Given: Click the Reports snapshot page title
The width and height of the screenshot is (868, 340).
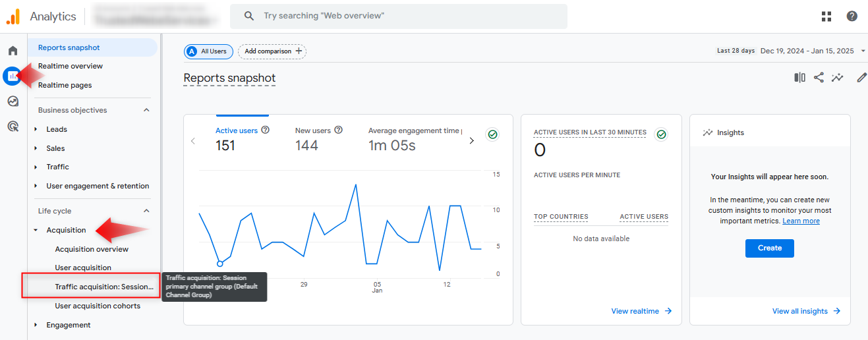Looking at the screenshot, I should [x=229, y=78].
